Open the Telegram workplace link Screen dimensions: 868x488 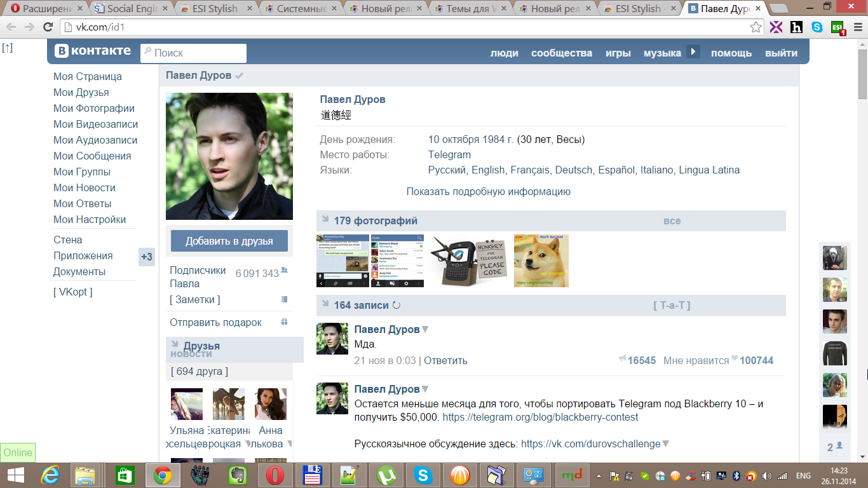click(449, 154)
